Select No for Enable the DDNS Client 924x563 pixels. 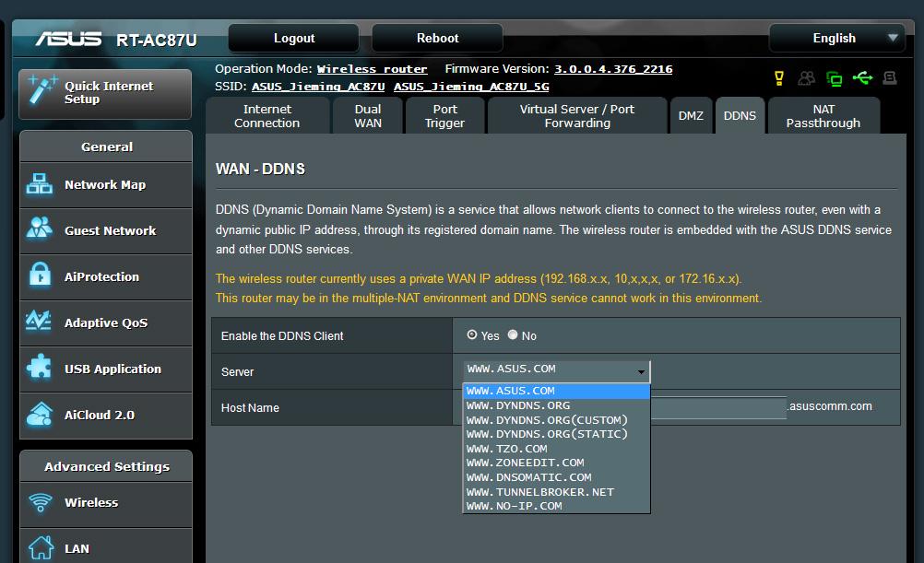(x=513, y=334)
